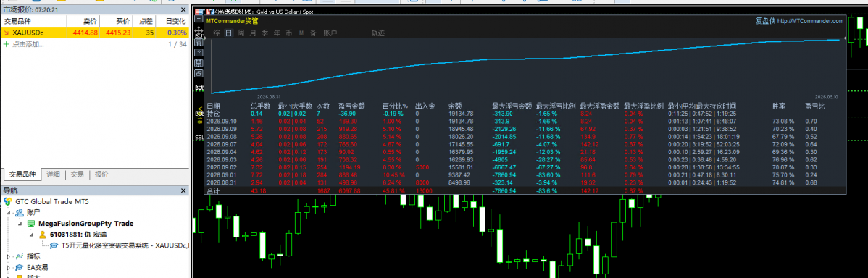
Task: Switch to the 详细 tab
Action: click(53, 174)
